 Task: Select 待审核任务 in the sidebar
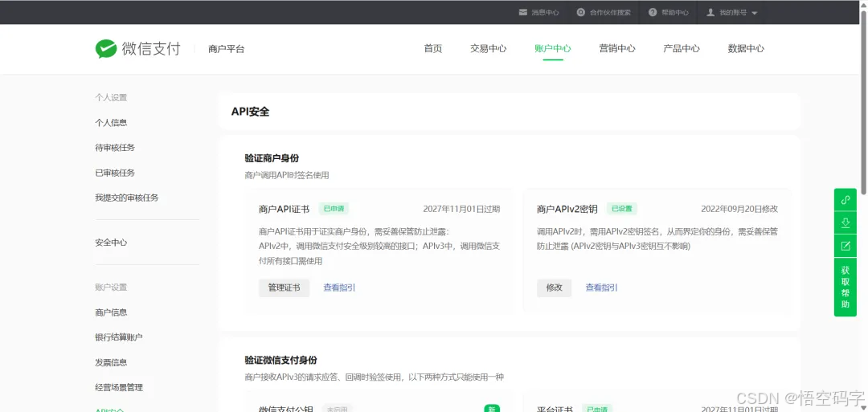(115, 148)
